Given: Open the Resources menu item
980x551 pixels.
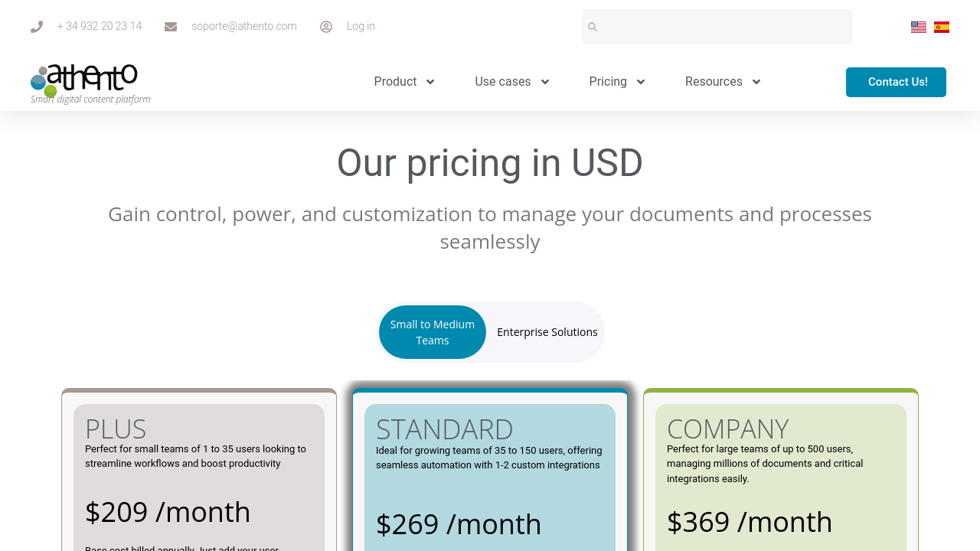Looking at the screenshot, I should [714, 82].
